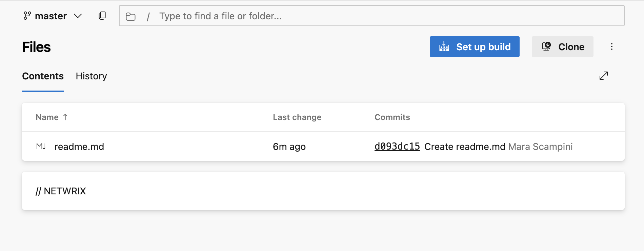Click the clone icon inside the Clone button

pyautogui.click(x=546, y=46)
